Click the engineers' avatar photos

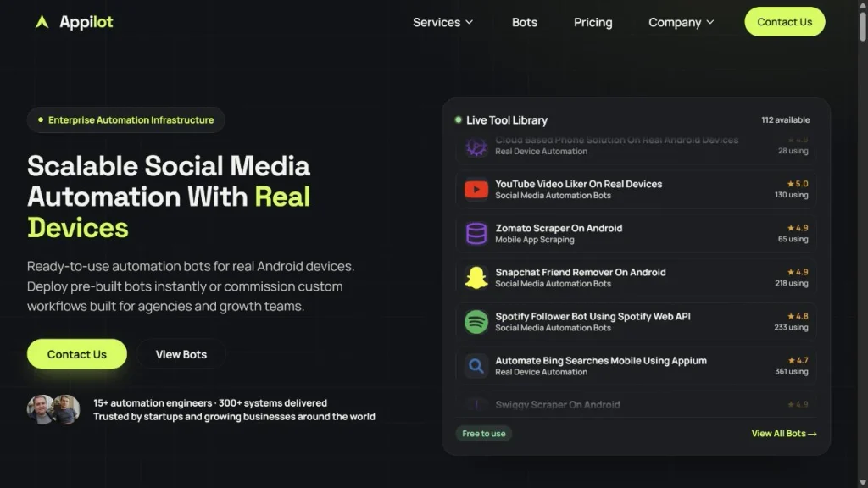[x=53, y=409]
